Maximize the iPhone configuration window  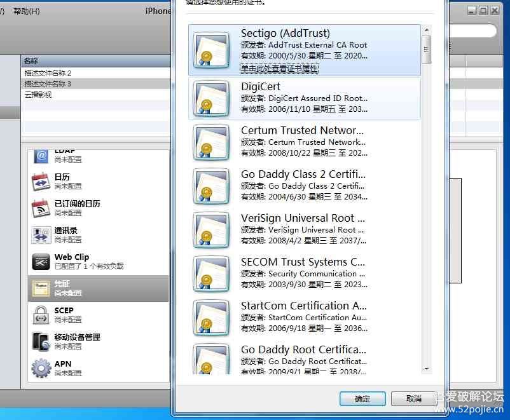pos(483,11)
